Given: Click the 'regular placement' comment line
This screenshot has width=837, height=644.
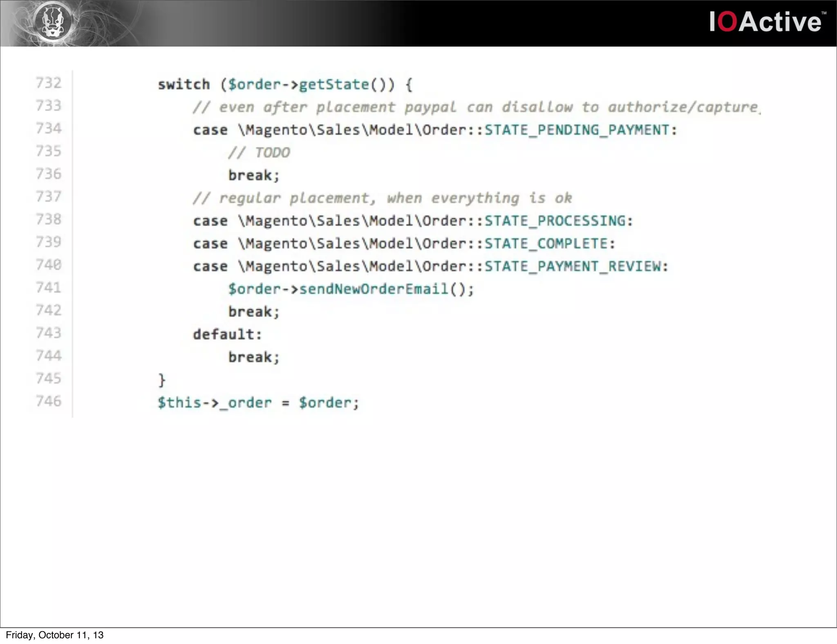Looking at the screenshot, I should click(382, 198).
